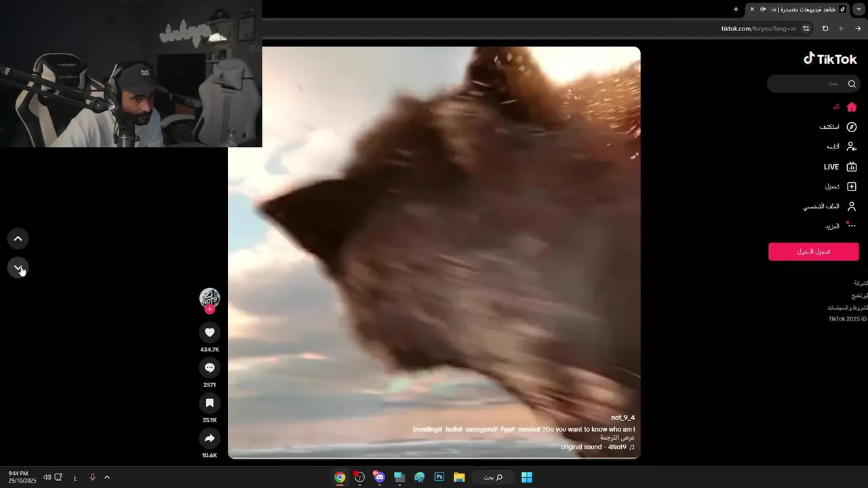Like the video with the heart icon
The width and height of the screenshot is (868, 488).
point(210,332)
